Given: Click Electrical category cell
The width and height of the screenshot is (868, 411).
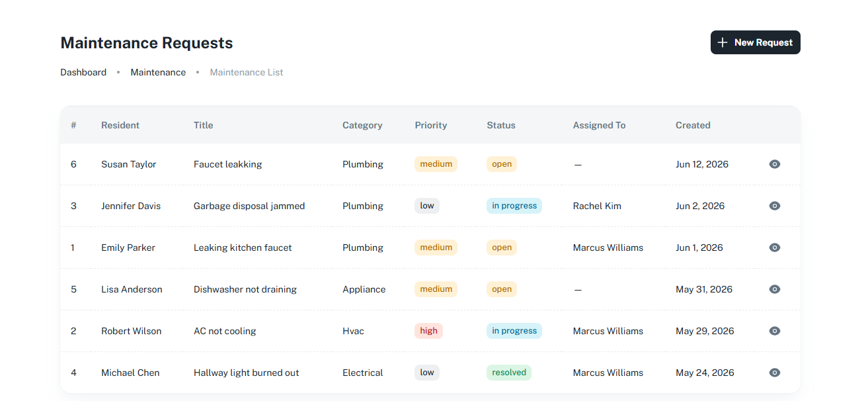Looking at the screenshot, I should [x=362, y=373].
